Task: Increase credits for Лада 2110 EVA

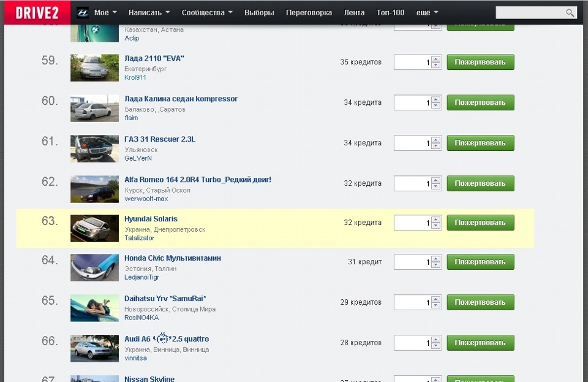Action: tap(435, 59)
